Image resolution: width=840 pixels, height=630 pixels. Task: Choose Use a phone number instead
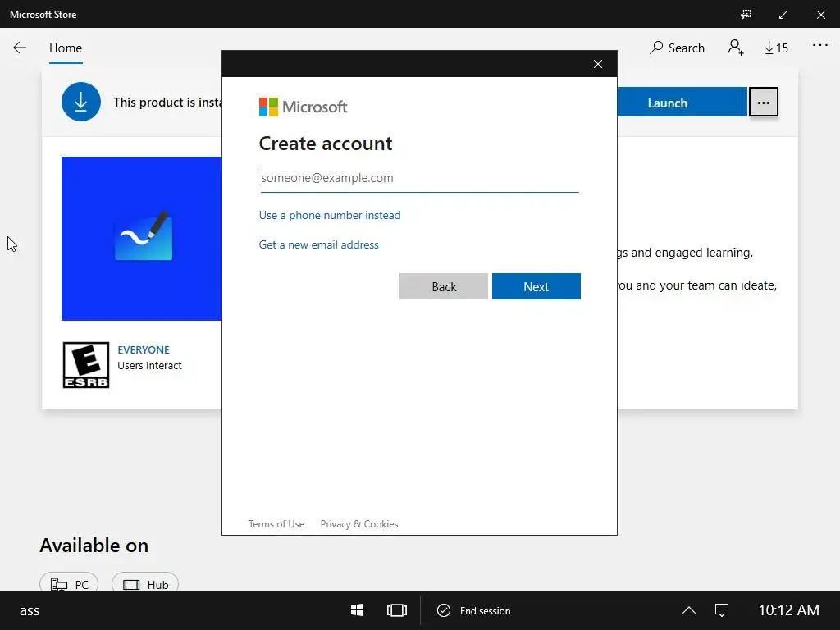(x=330, y=216)
